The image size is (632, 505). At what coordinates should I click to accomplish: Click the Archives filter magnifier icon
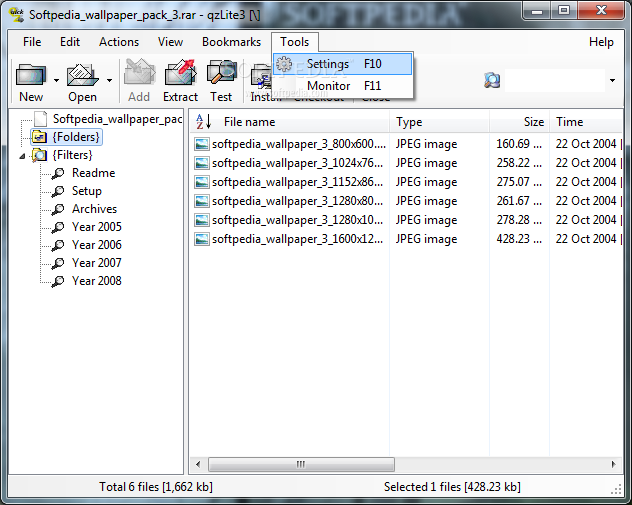coord(58,209)
